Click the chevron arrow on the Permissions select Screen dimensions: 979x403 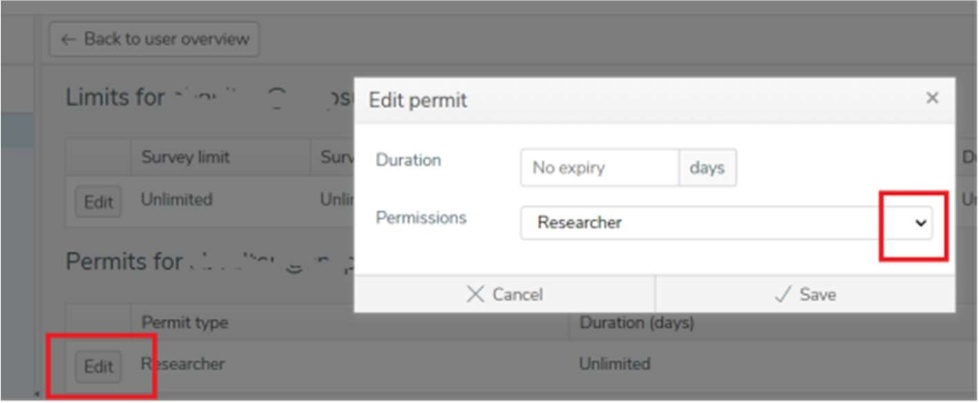point(921,224)
